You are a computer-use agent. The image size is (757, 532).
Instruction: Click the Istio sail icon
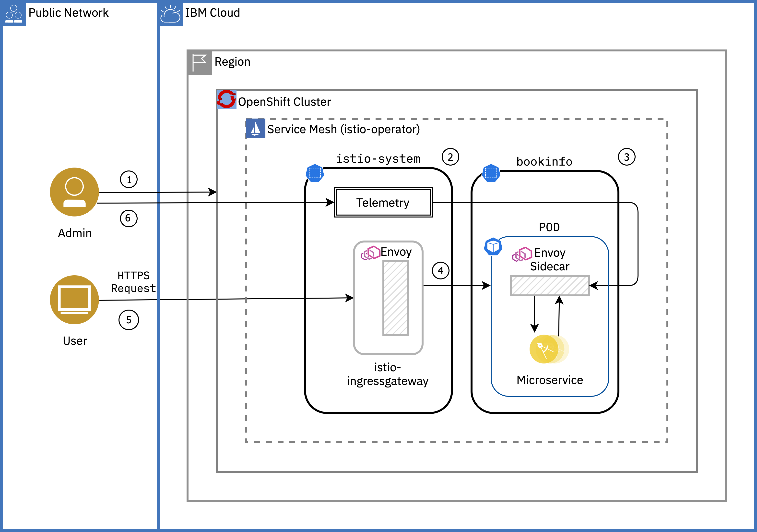click(x=256, y=129)
